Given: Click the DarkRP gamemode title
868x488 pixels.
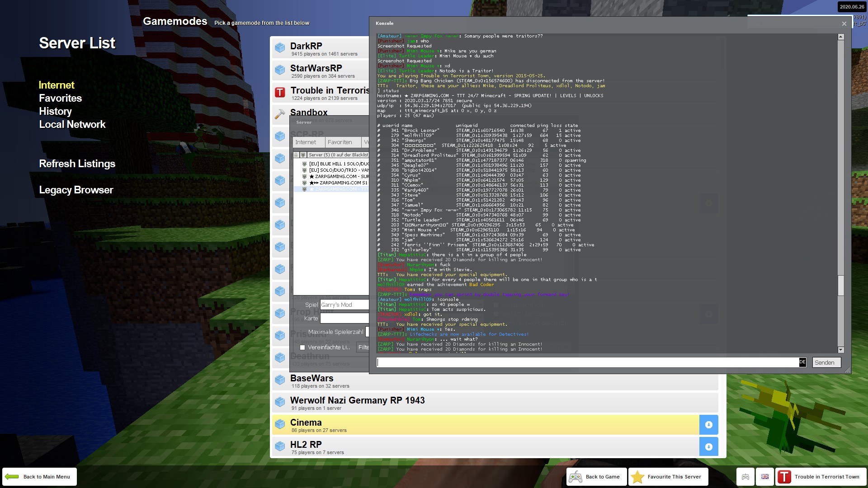Looking at the screenshot, I should tap(306, 46).
